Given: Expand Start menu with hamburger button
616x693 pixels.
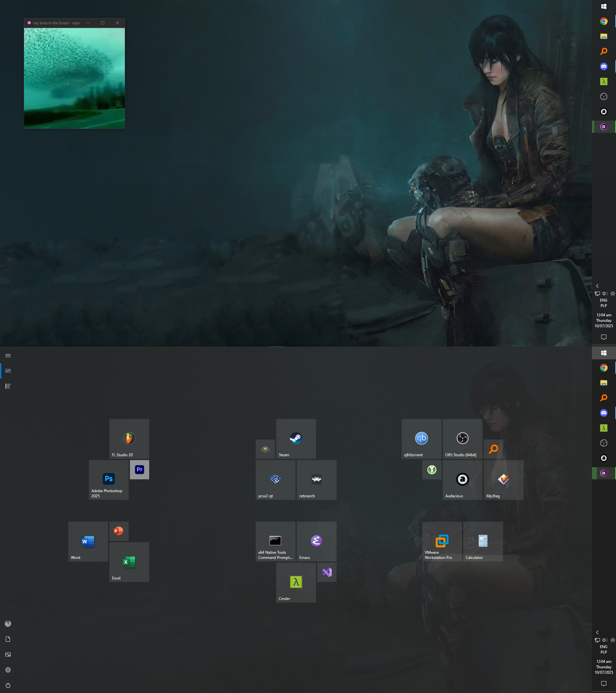Looking at the screenshot, I should click(x=8, y=356).
